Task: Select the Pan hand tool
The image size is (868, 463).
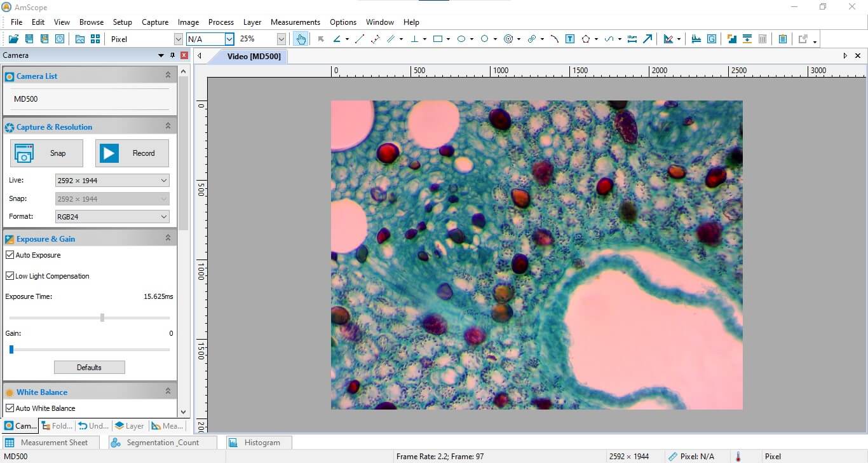Action: [301, 39]
